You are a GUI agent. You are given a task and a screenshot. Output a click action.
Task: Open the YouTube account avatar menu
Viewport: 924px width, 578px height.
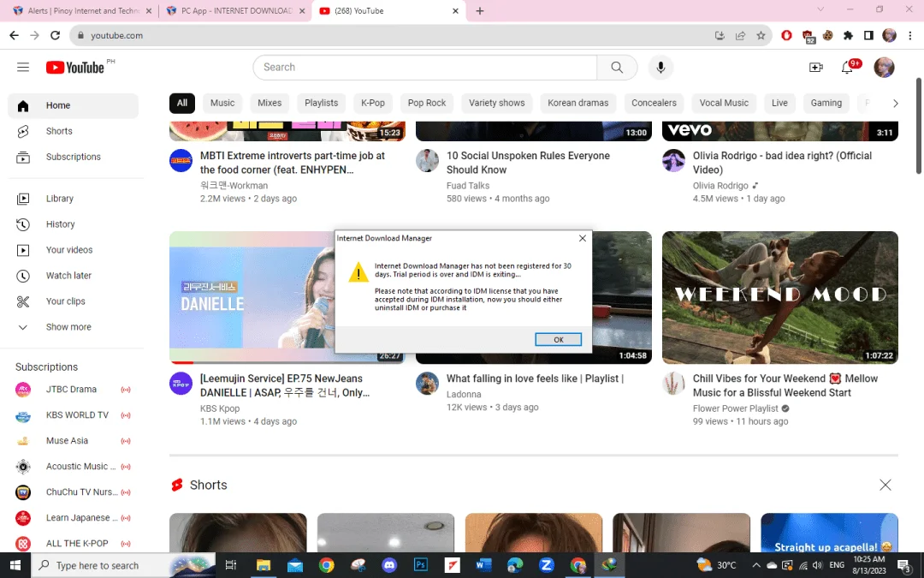click(x=884, y=68)
